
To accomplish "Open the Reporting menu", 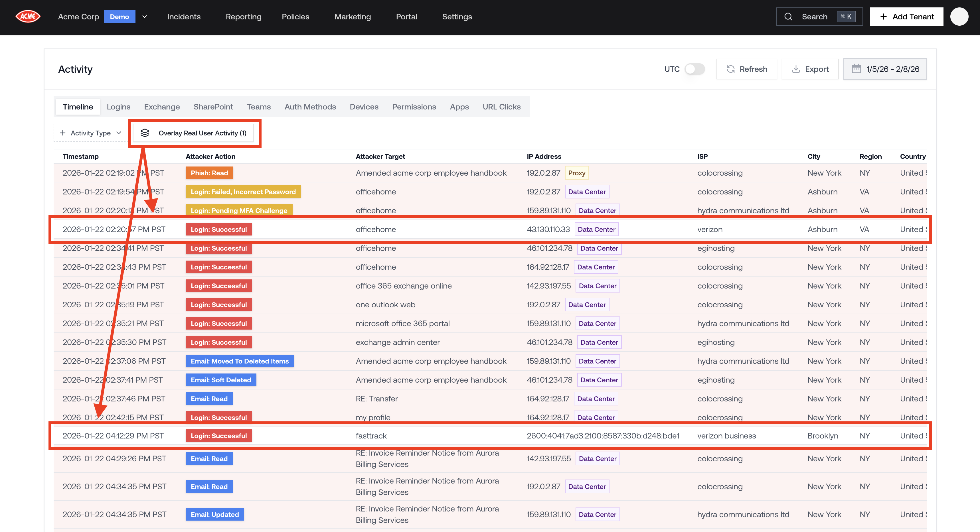I will (x=244, y=17).
